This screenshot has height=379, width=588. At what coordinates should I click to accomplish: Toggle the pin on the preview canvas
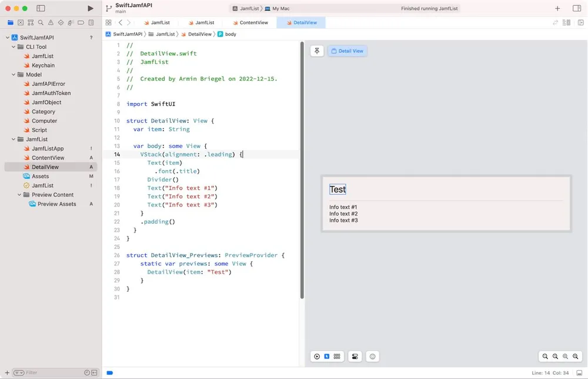click(x=317, y=51)
